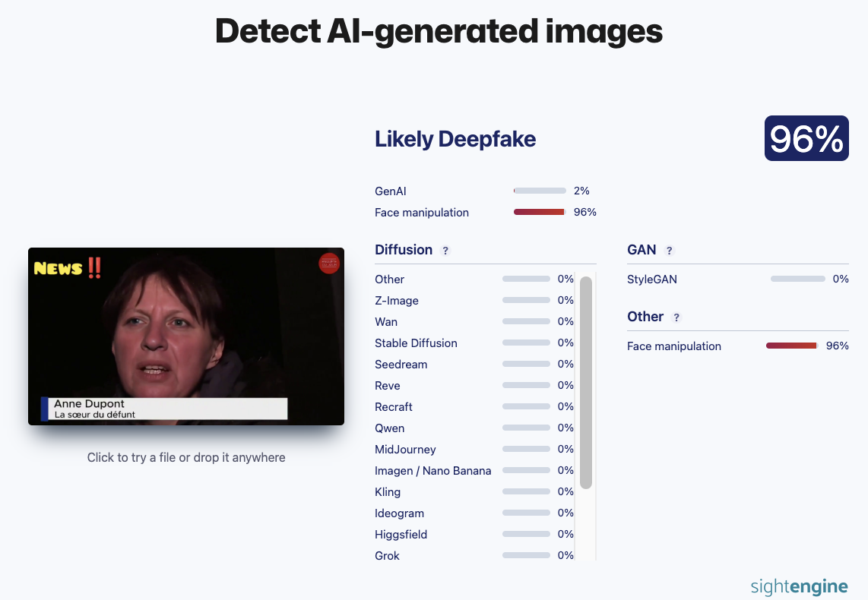Click the sightengine logo
The width and height of the screenshot is (868, 600).
799,586
